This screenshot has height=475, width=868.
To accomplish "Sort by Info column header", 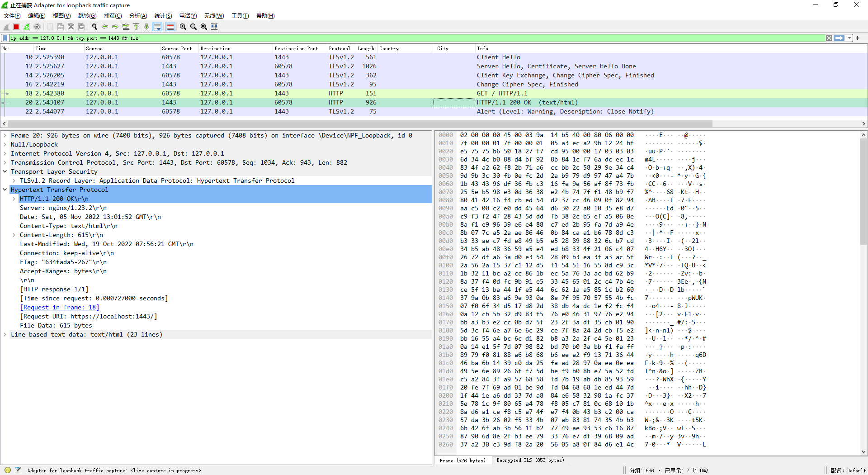I will (x=671, y=48).
